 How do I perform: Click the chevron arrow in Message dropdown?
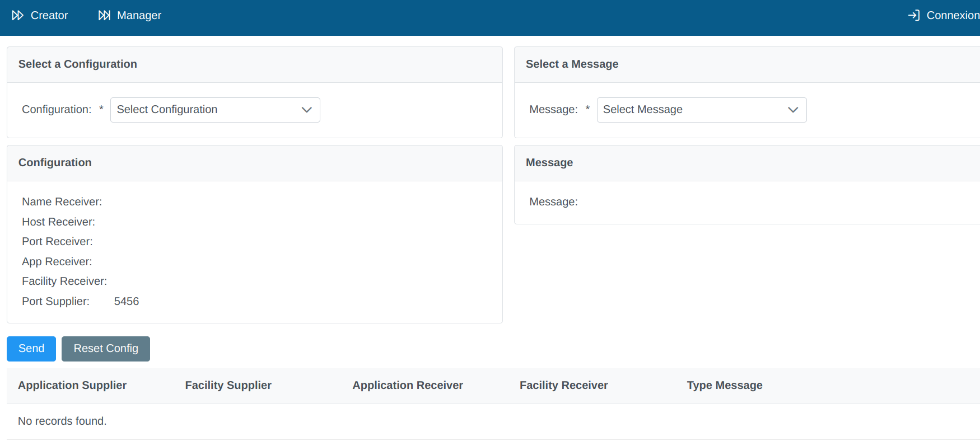point(792,110)
